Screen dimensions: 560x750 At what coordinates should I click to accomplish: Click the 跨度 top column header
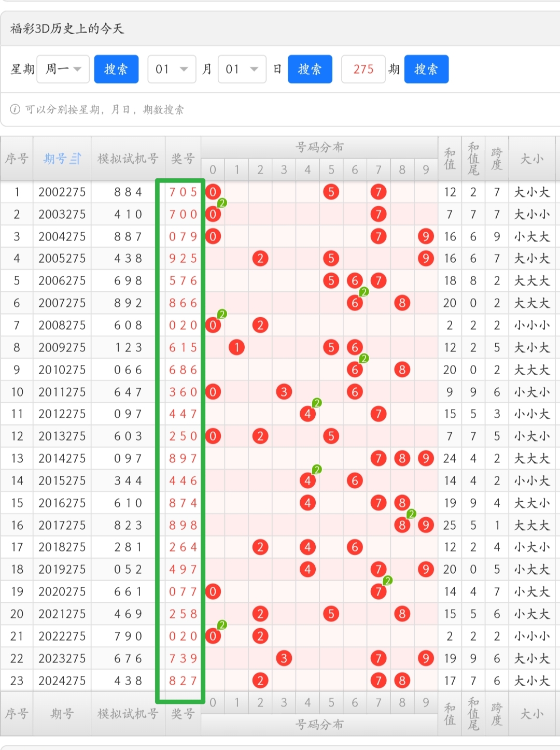pyautogui.click(x=497, y=159)
